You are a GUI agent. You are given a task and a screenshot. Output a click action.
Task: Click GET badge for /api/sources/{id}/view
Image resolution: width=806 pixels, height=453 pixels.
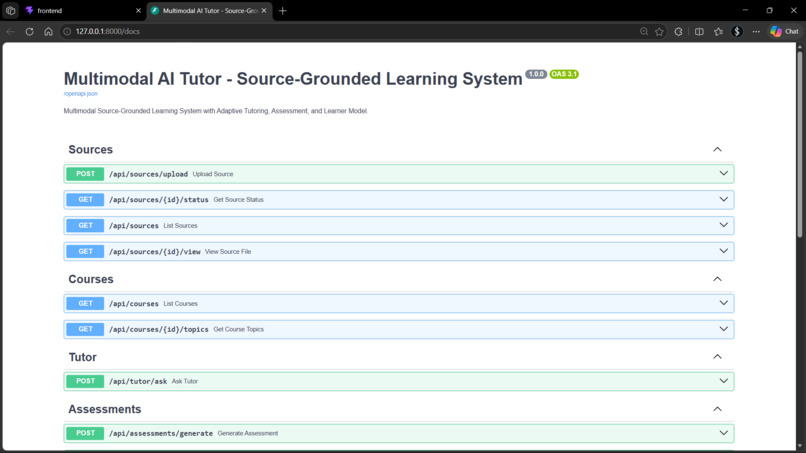(x=85, y=251)
